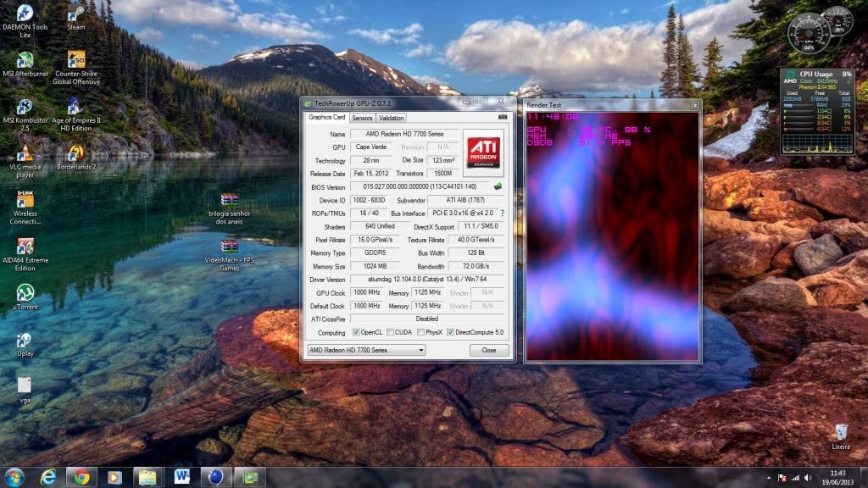Select the vga file on desktop
The width and height of the screenshot is (868, 488).
pos(25,390)
